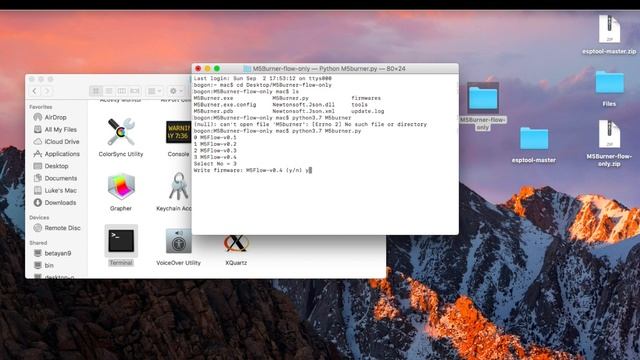Click '0 M5Flow-v0.1' line in Terminal
Viewport: 640px width, 360px height.
tap(215, 138)
